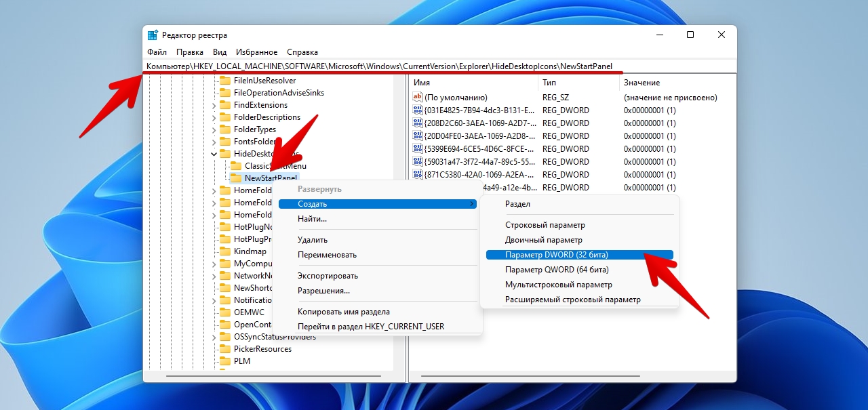Sort by the Имя column header
868x410 pixels.
(x=473, y=83)
